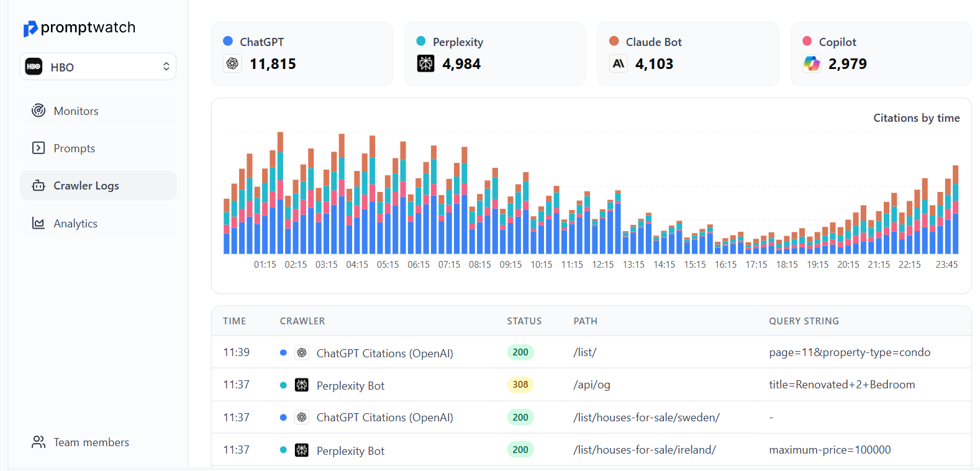Click the Perplexity logo in stats card
This screenshot has height=471, width=980.
425,63
